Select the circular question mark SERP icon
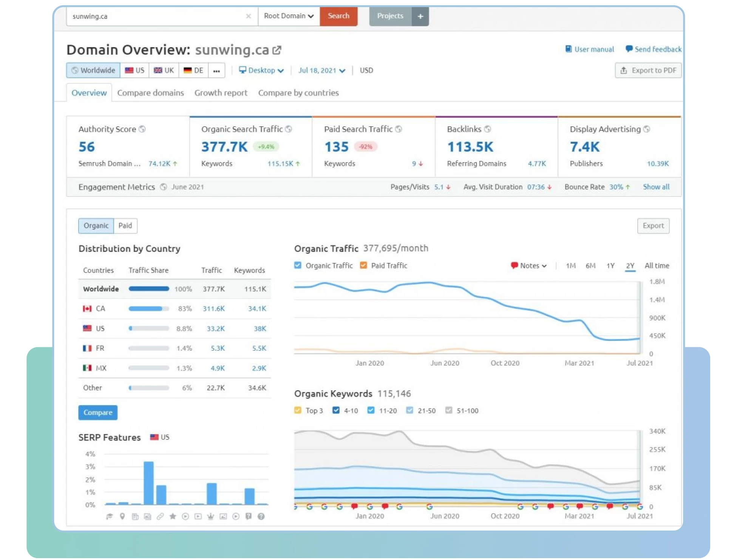 [261, 516]
